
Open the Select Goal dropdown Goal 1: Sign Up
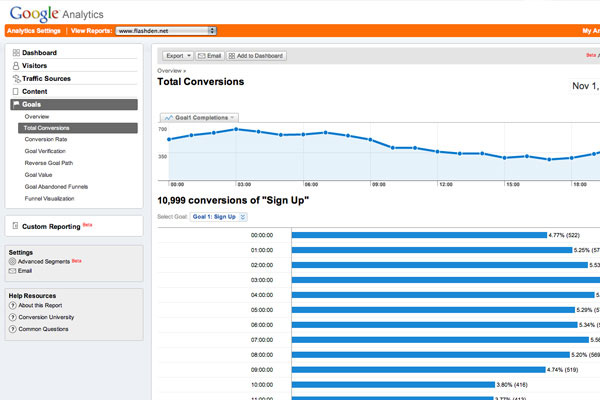218,217
